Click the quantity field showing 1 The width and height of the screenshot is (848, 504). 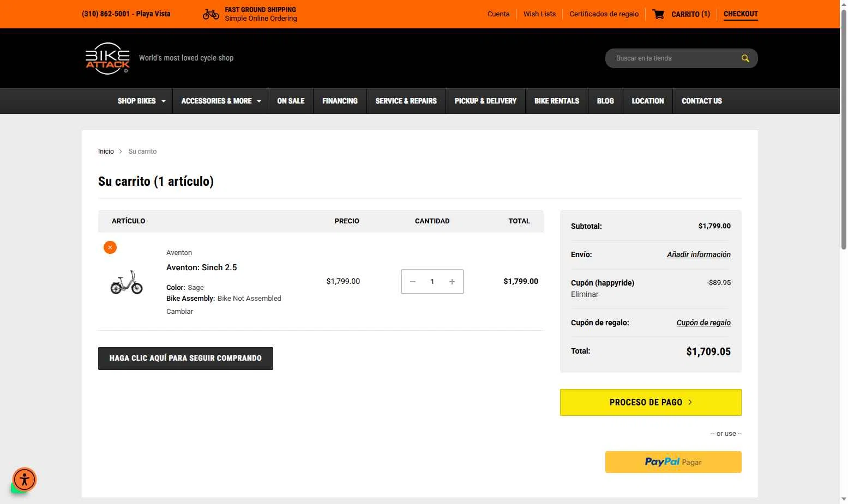(x=432, y=282)
